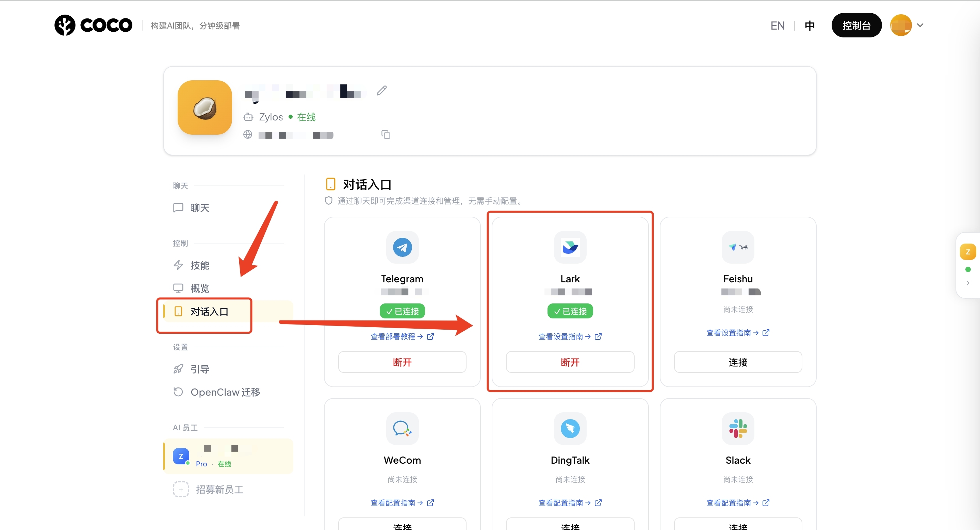980x530 pixels.
Task: Click the green status dot on widget
Action: point(968,269)
